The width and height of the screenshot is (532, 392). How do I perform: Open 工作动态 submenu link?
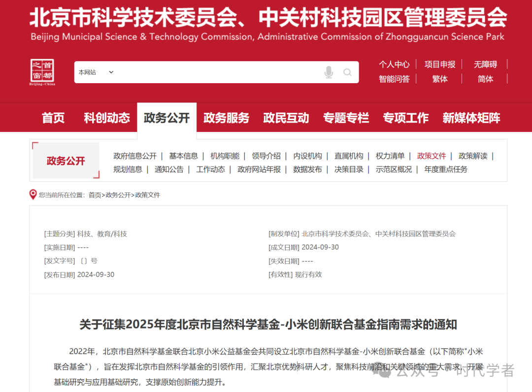click(210, 169)
